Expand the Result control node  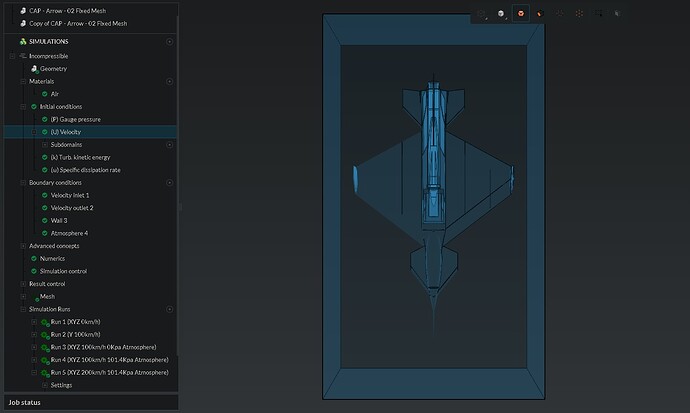[x=23, y=284]
